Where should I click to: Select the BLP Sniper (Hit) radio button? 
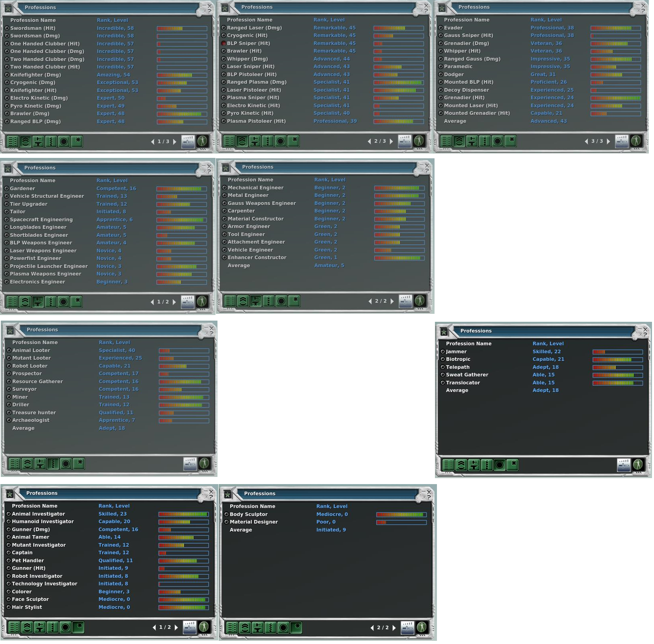tap(224, 43)
